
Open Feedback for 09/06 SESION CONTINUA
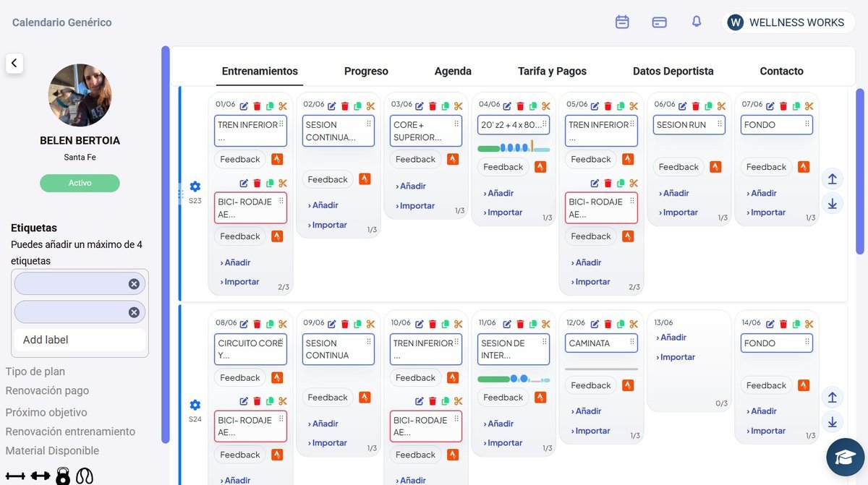tap(328, 397)
